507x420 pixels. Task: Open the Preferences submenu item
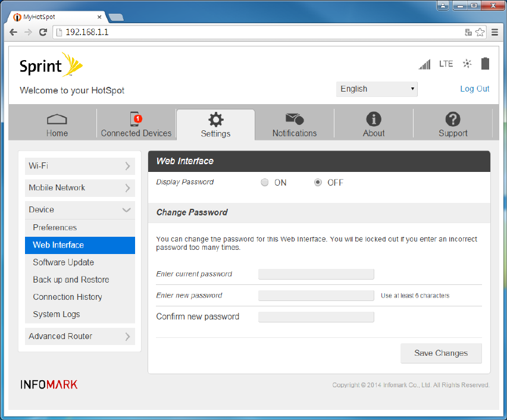[80, 228]
